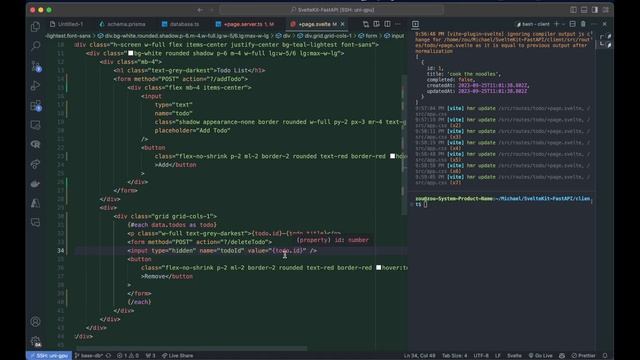This screenshot has width=640, height=360.
Task: Click terminal tab icon in panel header
Action: (416, 24)
